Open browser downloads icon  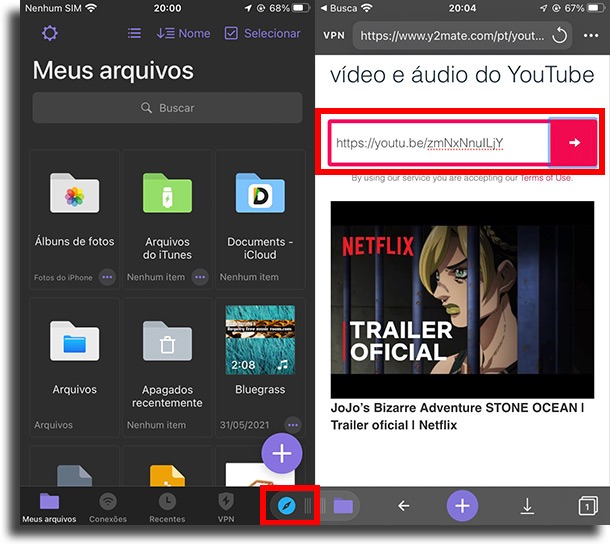pos(527,506)
